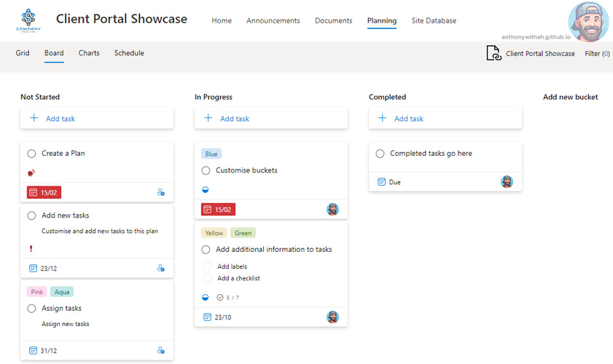Viewport: 613px width, 364px height.
Task: Click the calendar icon on Add new tasks card
Action: click(33, 268)
